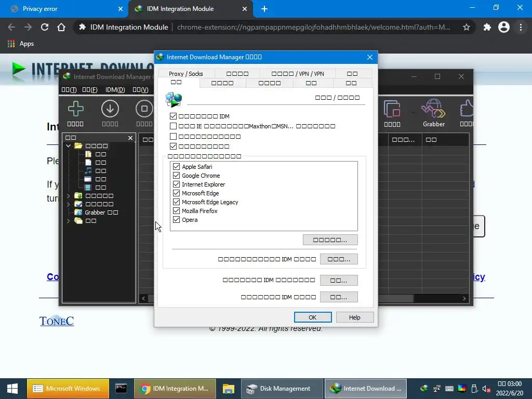Uncheck Internet Explorer in the browser list
532x399 pixels.
tap(176, 184)
